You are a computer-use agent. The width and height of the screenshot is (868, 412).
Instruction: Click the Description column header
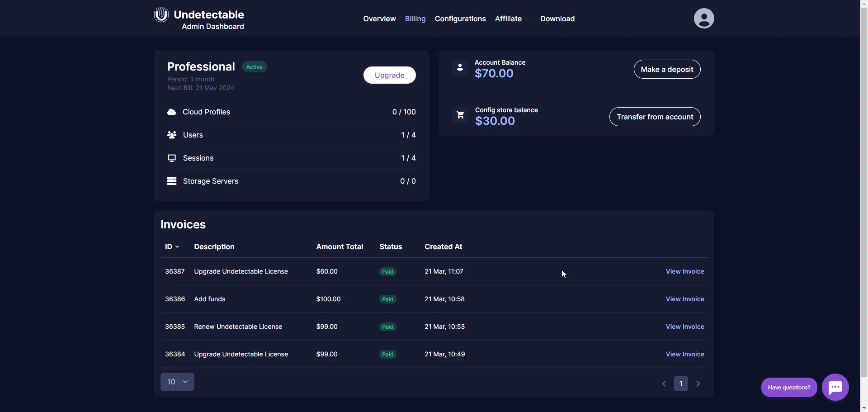point(214,246)
